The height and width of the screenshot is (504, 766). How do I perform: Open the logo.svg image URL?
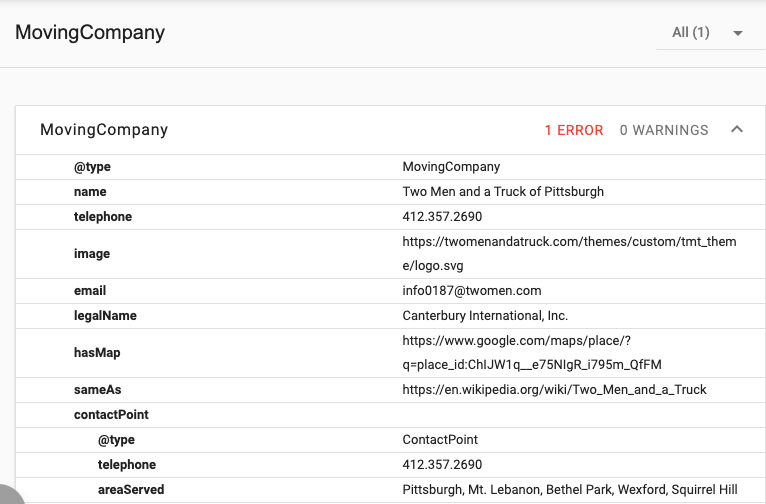click(569, 254)
